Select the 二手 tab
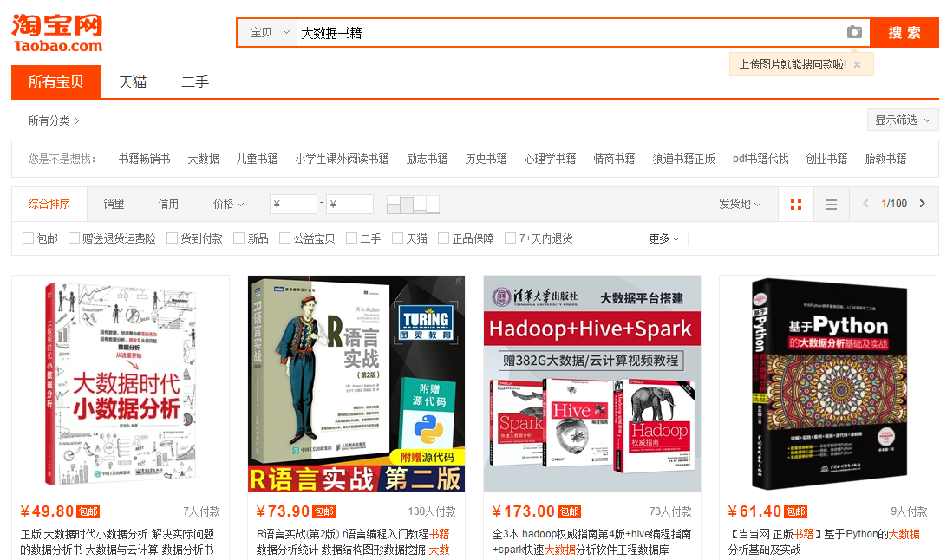 click(x=195, y=82)
